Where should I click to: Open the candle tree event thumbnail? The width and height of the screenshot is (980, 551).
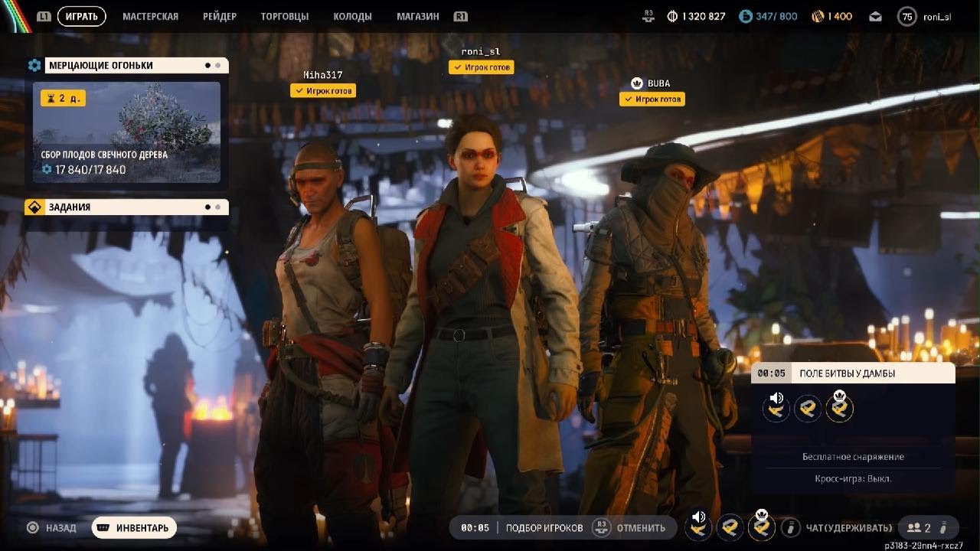tap(126, 132)
